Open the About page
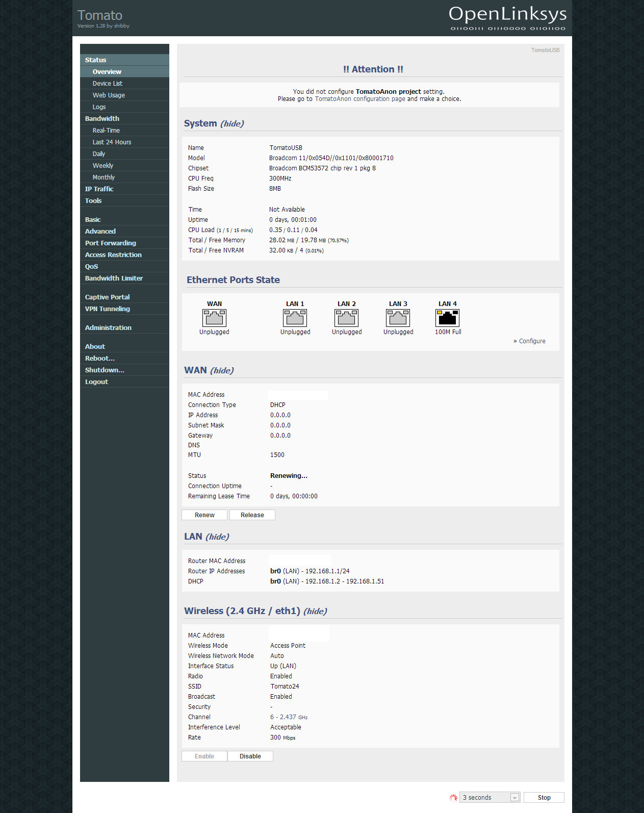 (124, 346)
